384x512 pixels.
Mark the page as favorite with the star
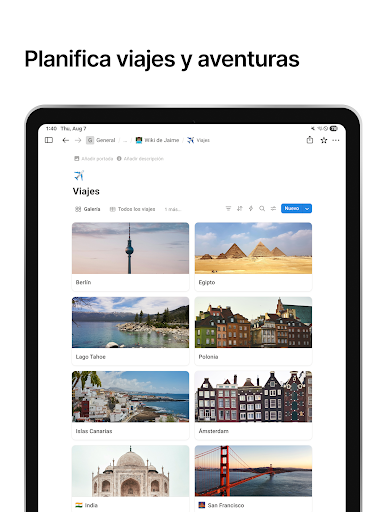(323, 140)
